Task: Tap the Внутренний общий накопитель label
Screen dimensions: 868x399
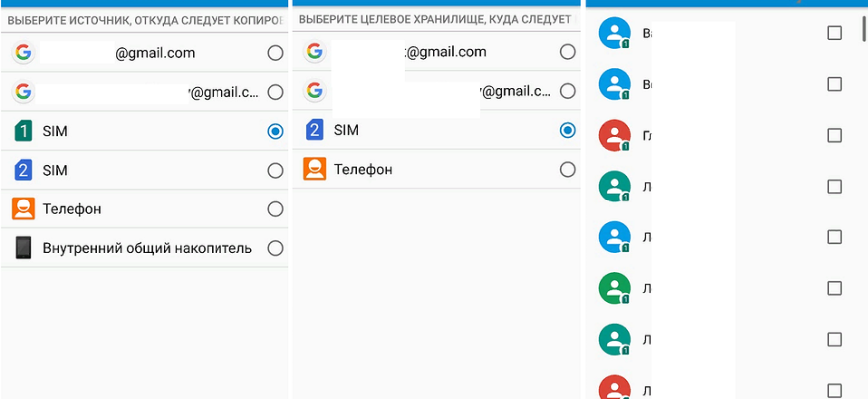Action: [x=148, y=248]
